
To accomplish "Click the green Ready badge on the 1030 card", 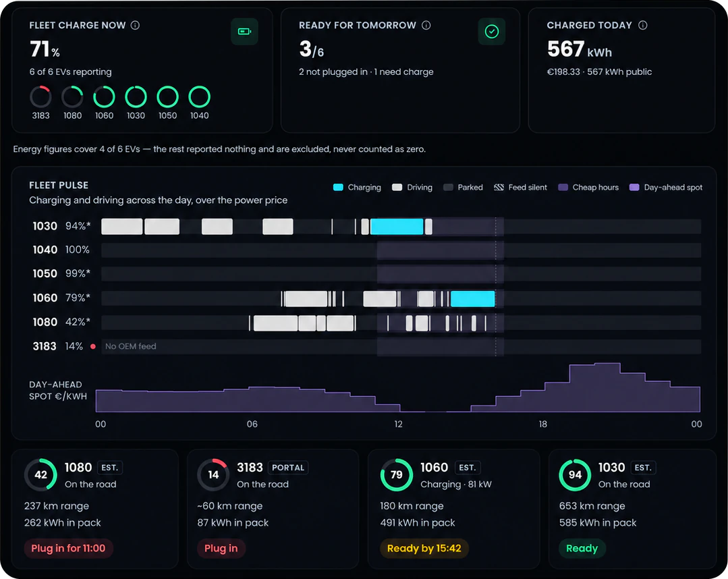I will click(582, 549).
